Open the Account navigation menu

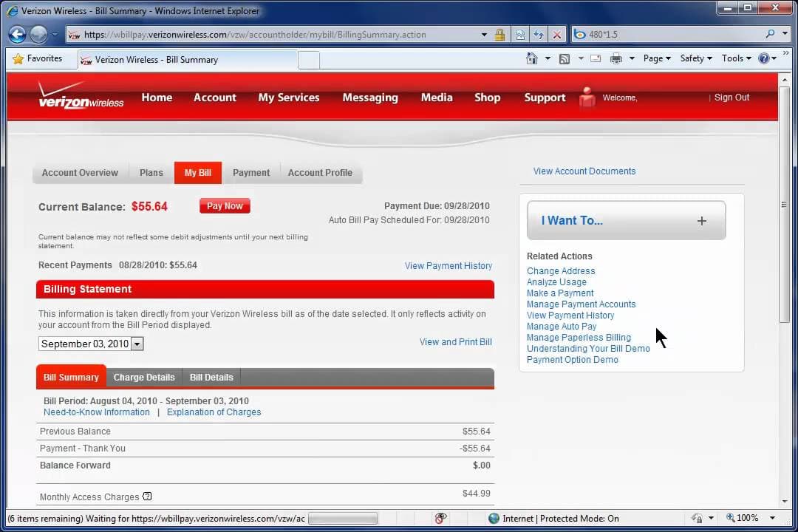215,98
